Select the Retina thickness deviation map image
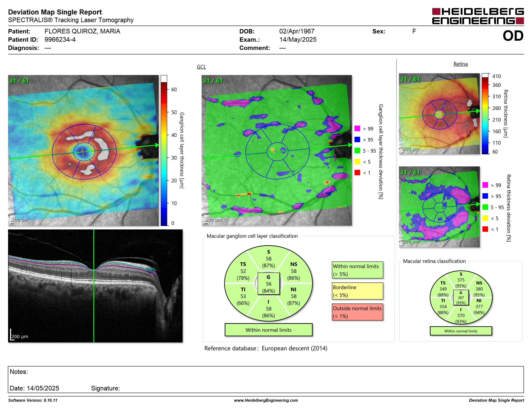 [439, 207]
